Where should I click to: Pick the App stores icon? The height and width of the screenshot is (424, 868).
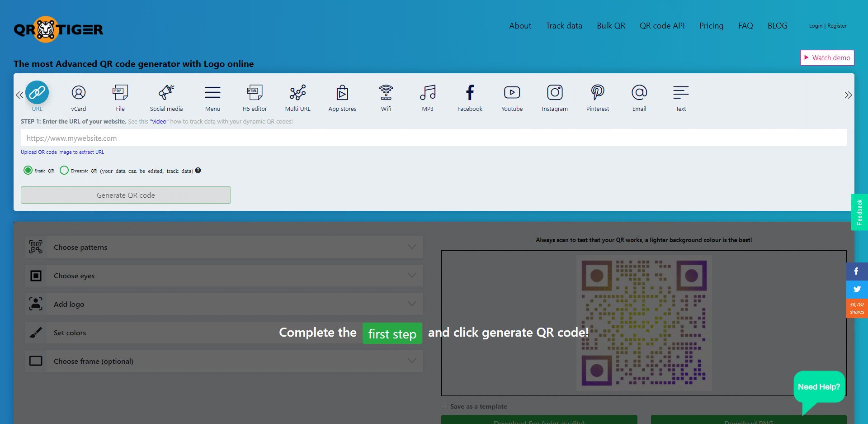click(x=342, y=92)
